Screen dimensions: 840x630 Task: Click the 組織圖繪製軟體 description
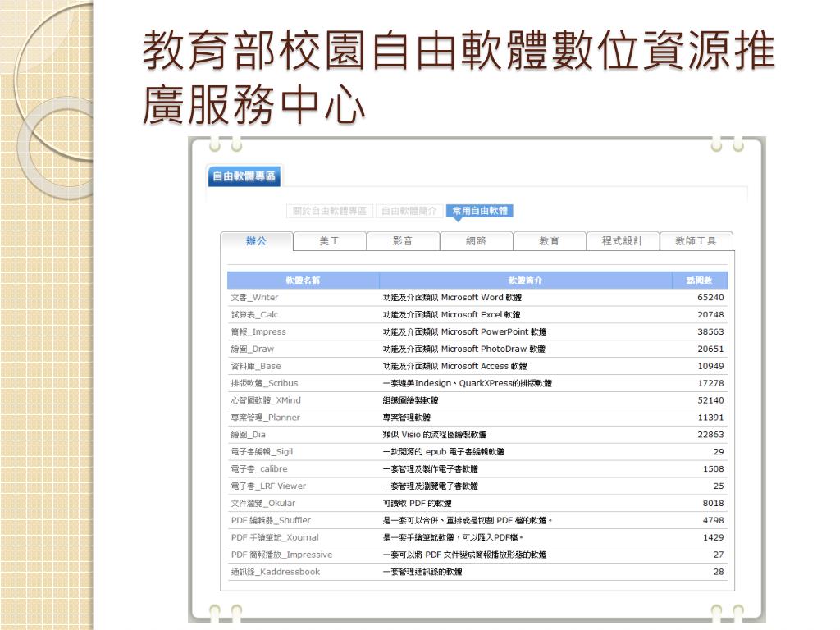click(x=410, y=400)
